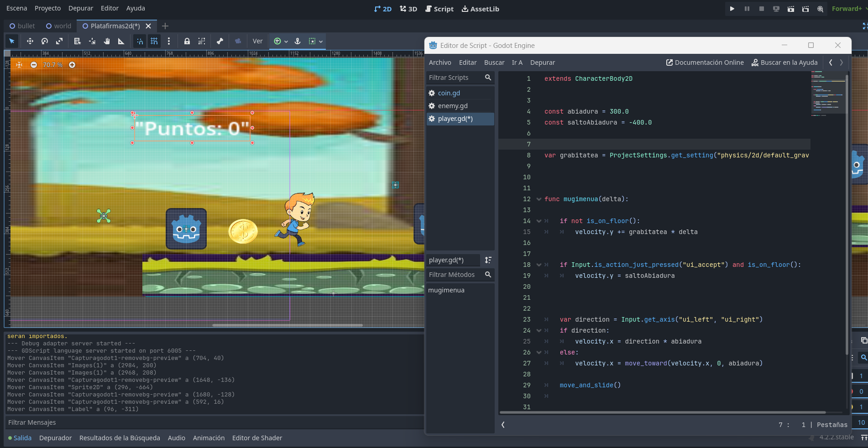Viewport: 868px width, 448px height.
Task: Open Ir A menu in Script Editor
Action: (517, 63)
